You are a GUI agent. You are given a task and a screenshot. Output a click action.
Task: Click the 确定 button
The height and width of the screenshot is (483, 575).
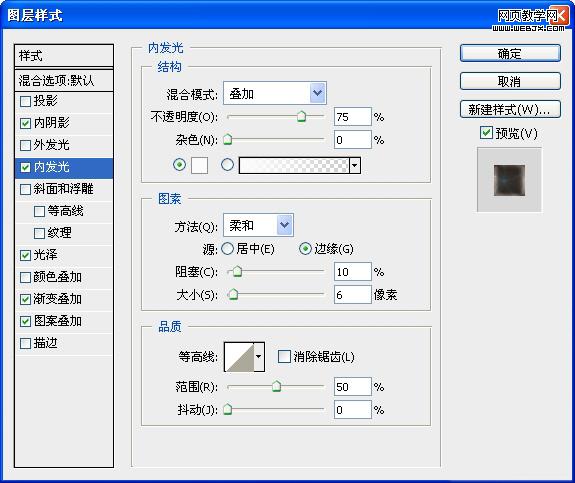(x=510, y=54)
